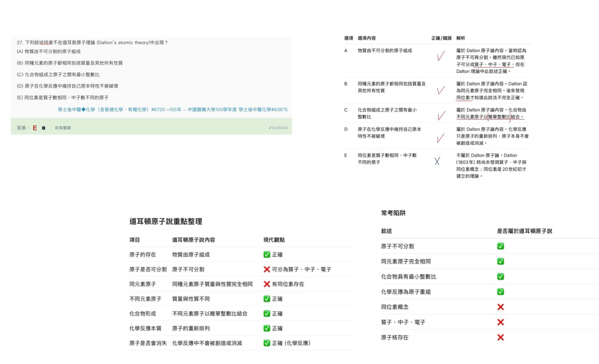Click the 解析 column header

(461, 38)
